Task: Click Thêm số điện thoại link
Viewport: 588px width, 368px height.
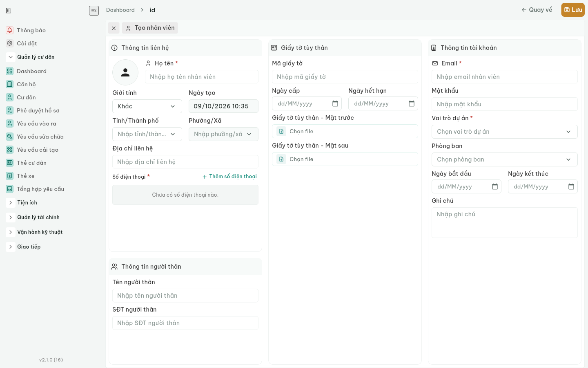Action: tap(229, 177)
